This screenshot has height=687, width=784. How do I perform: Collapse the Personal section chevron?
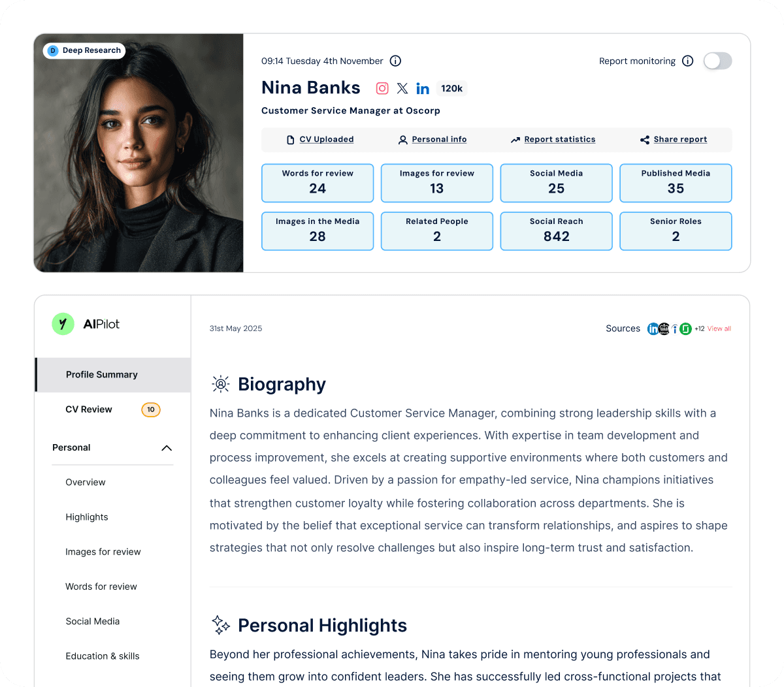167,448
